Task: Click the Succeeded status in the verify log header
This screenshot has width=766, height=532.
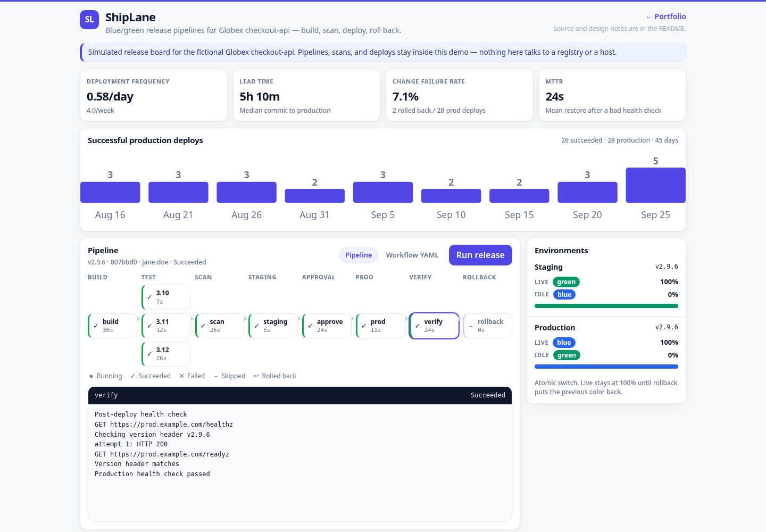Action: point(488,395)
